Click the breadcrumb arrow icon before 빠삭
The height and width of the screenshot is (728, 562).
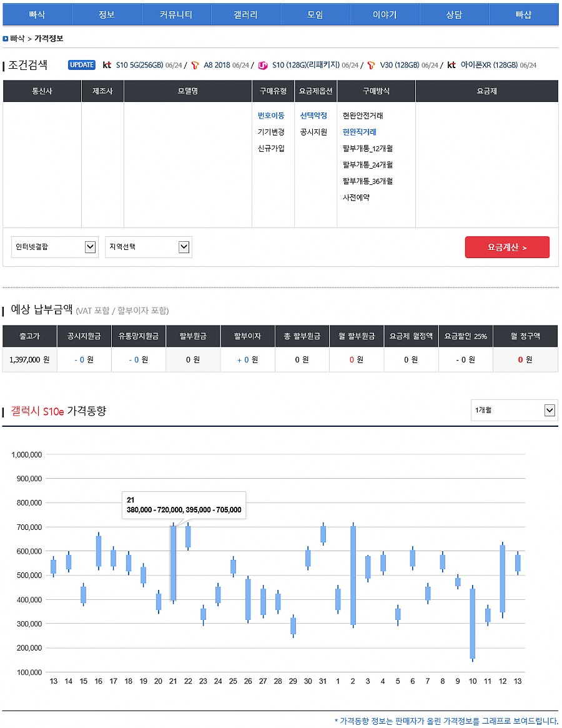(x=6, y=39)
